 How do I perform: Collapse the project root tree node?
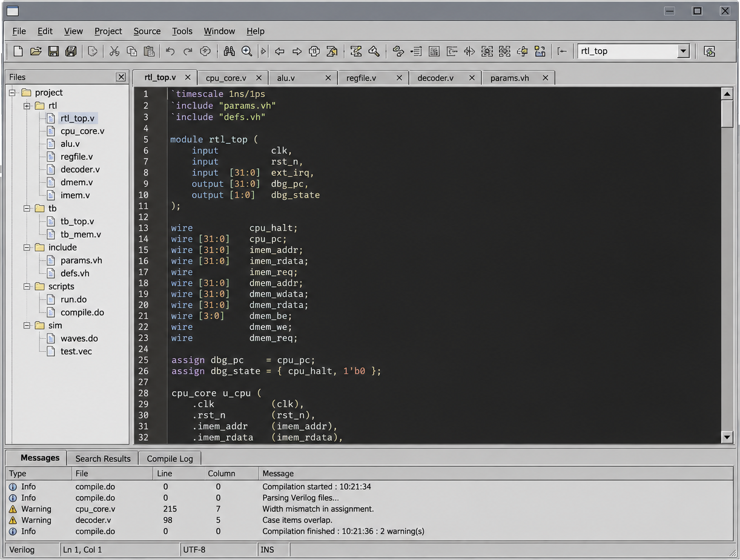click(x=12, y=93)
